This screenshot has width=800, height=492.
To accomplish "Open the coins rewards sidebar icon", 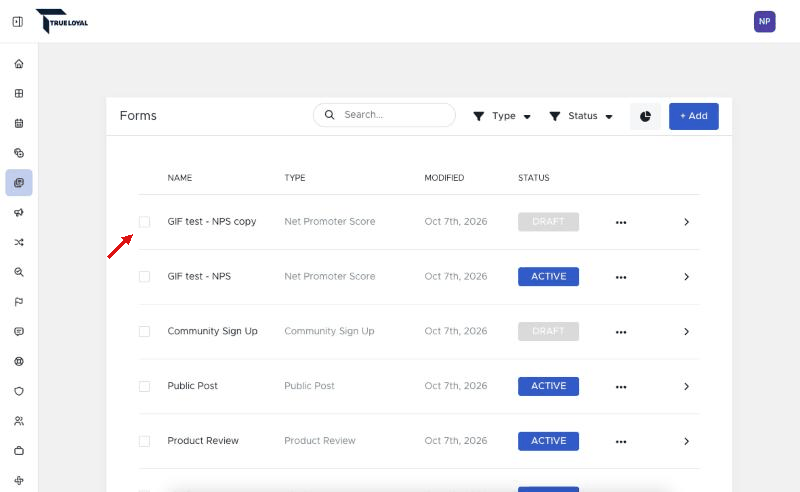I will (x=19, y=153).
